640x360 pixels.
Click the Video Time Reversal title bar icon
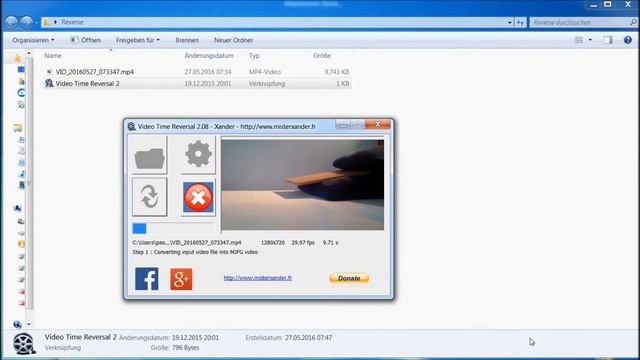click(x=131, y=127)
